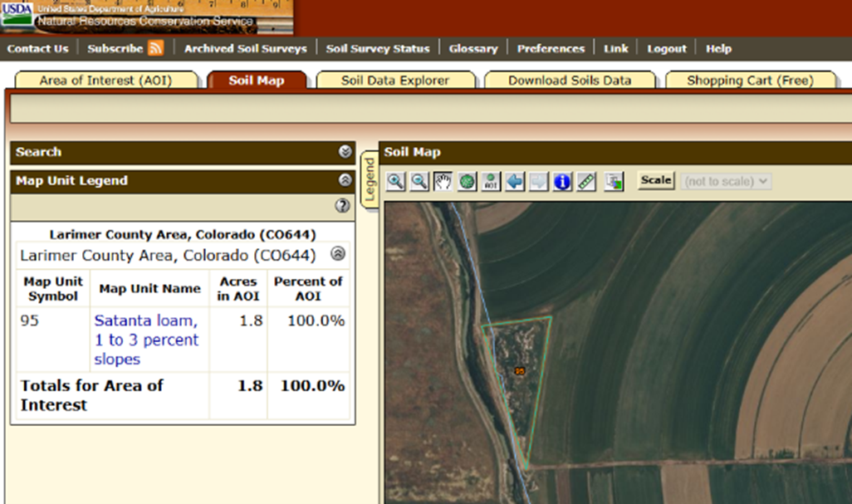
Task: Open Download Soils Data tab
Action: tap(570, 81)
